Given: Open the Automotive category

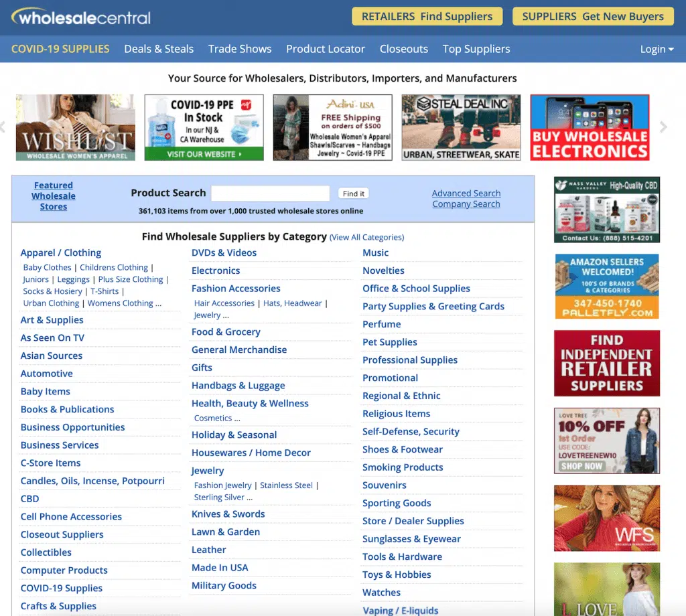Looking at the screenshot, I should coord(47,374).
